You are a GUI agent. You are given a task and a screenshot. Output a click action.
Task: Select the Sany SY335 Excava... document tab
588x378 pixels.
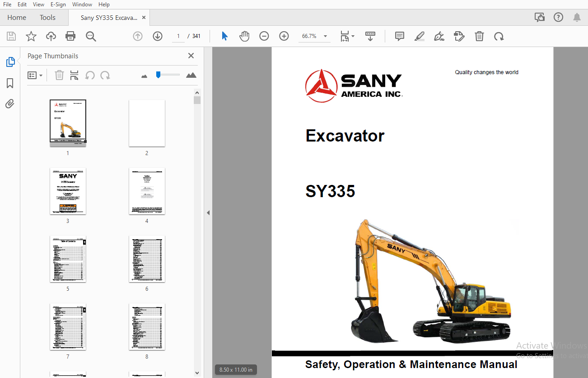[109, 18]
